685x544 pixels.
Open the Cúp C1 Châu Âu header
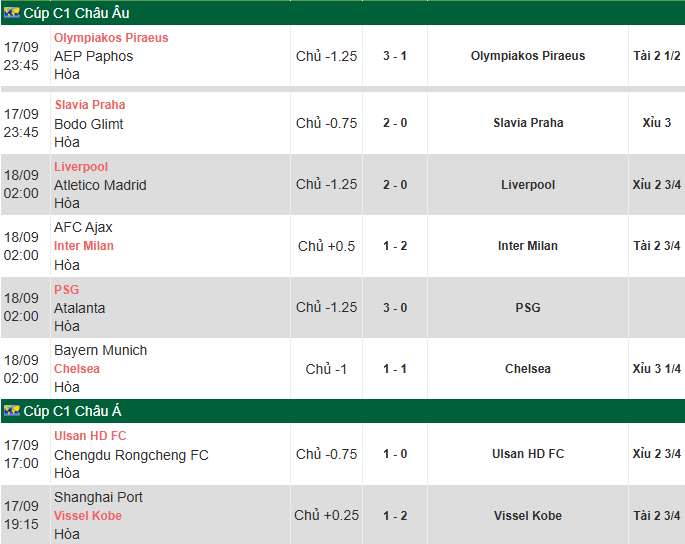coord(76,13)
